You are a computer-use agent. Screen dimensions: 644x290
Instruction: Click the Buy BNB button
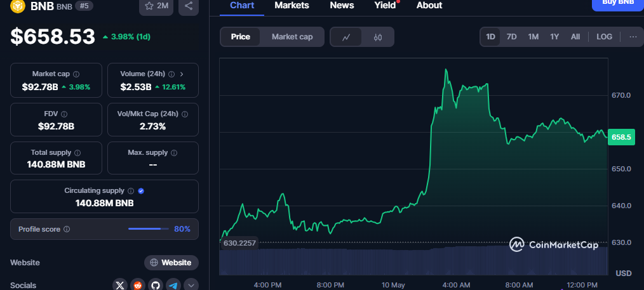pos(618,4)
